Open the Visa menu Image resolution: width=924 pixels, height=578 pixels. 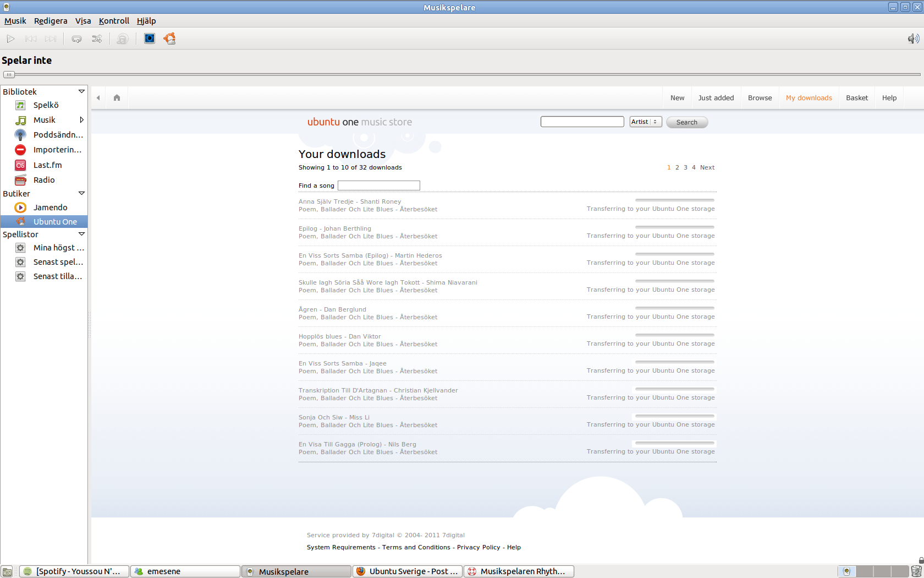83,21
